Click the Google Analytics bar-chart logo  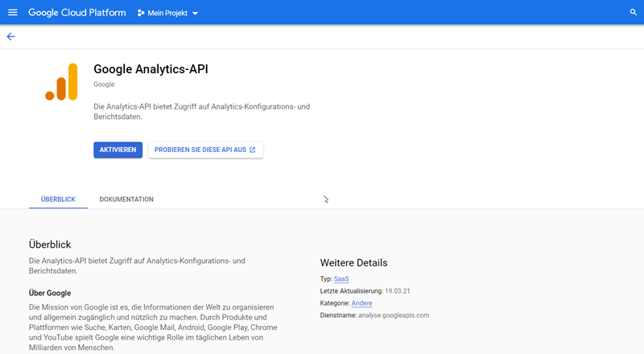point(62,82)
